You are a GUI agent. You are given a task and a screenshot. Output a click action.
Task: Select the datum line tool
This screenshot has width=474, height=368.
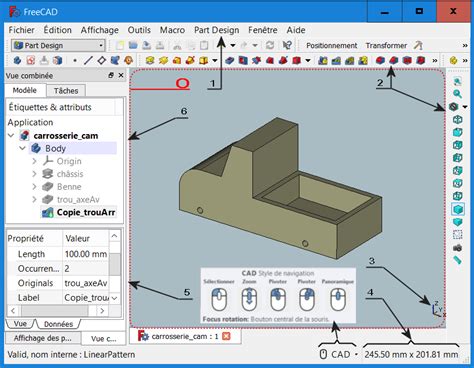(88, 60)
